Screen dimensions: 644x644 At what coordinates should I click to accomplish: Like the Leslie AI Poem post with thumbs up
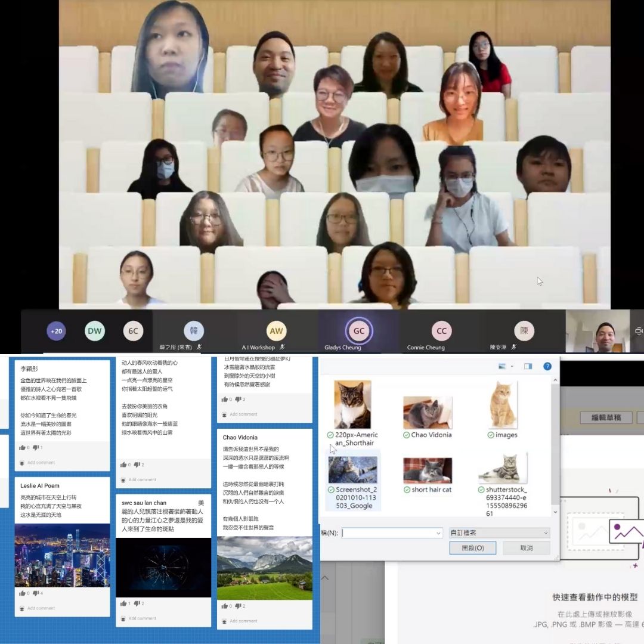(22, 594)
